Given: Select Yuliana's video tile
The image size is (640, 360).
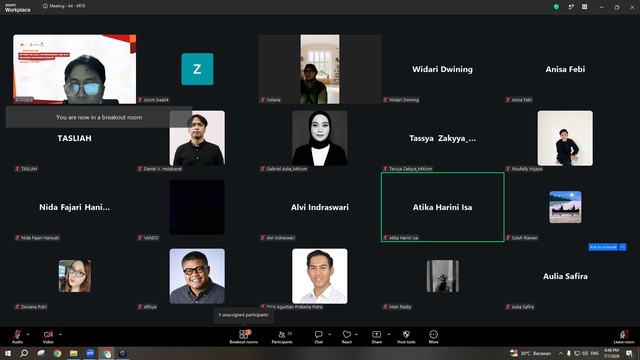Looking at the screenshot, I should point(320,69).
